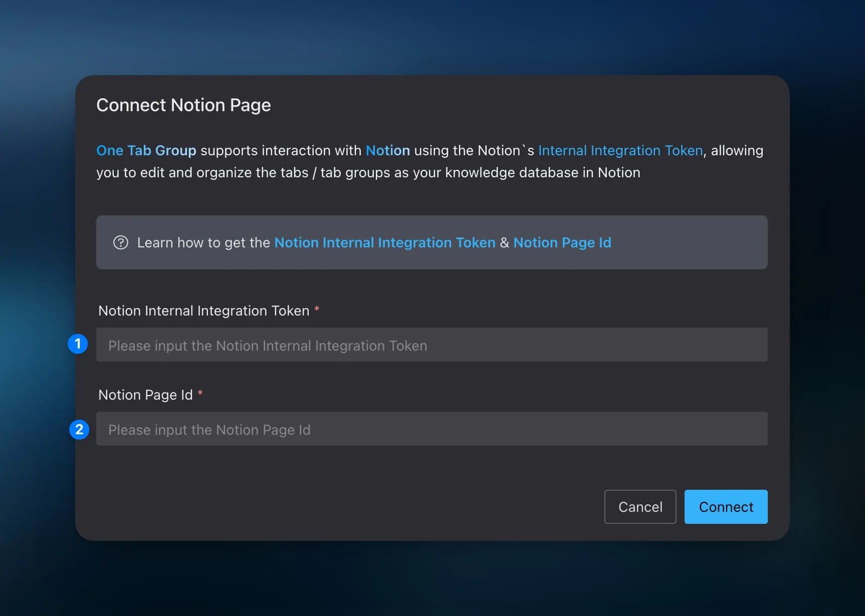Click the Connect Notion Page dialog title
The height and width of the screenshot is (616, 865).
click(183, 105)
